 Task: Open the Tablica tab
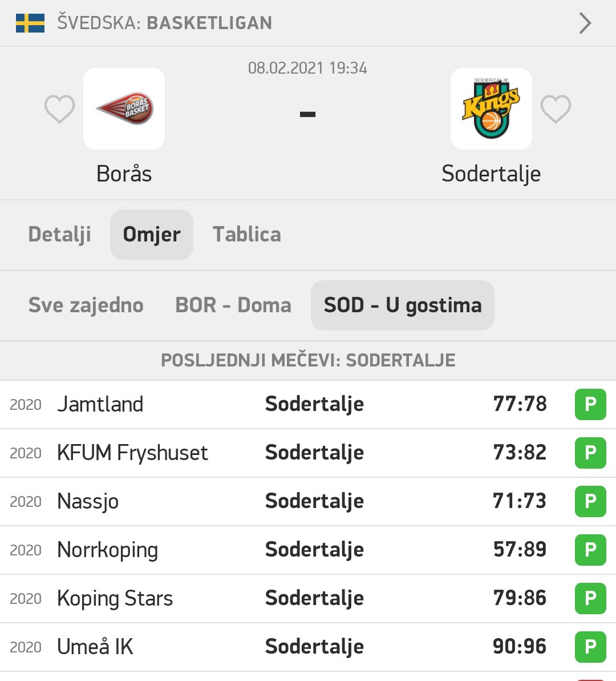coord(247,235)
